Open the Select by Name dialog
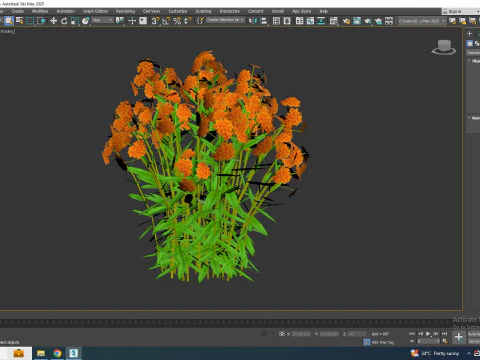Screen dimensions: 480x360 point(20,21)
